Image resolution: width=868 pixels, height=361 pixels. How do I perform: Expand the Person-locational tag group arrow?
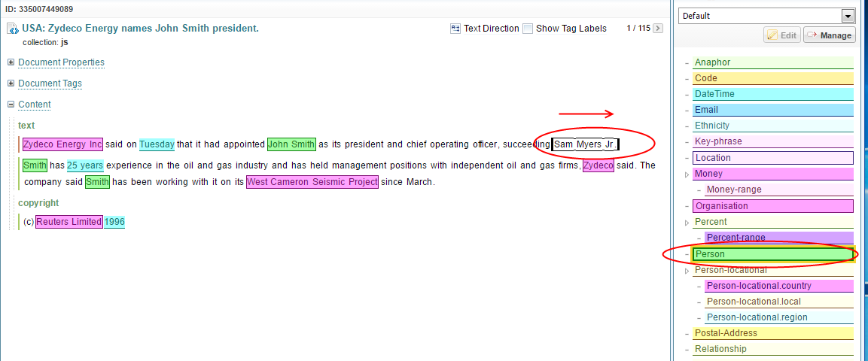[x=686, y=270]
